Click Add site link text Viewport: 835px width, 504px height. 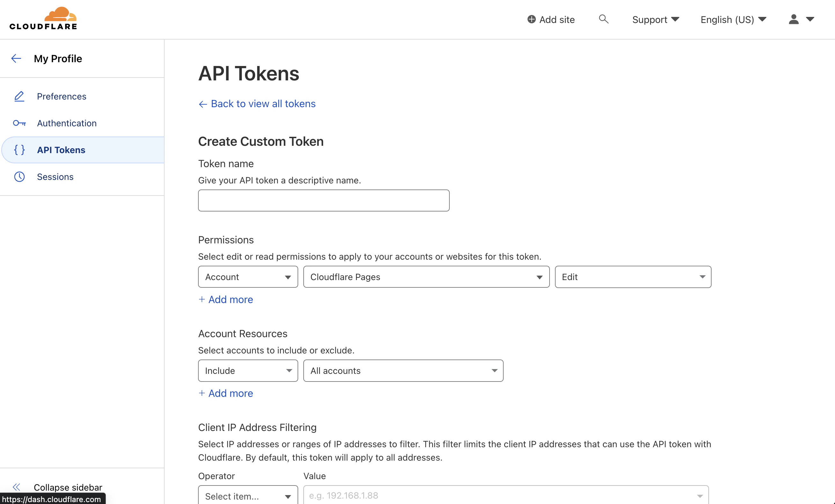pyautogui.click(x=557, y=19)
